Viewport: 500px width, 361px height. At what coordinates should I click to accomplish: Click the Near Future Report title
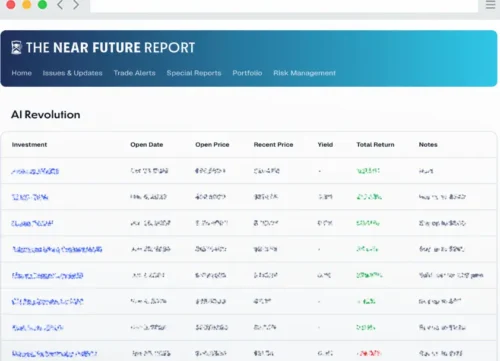point(110,48)
